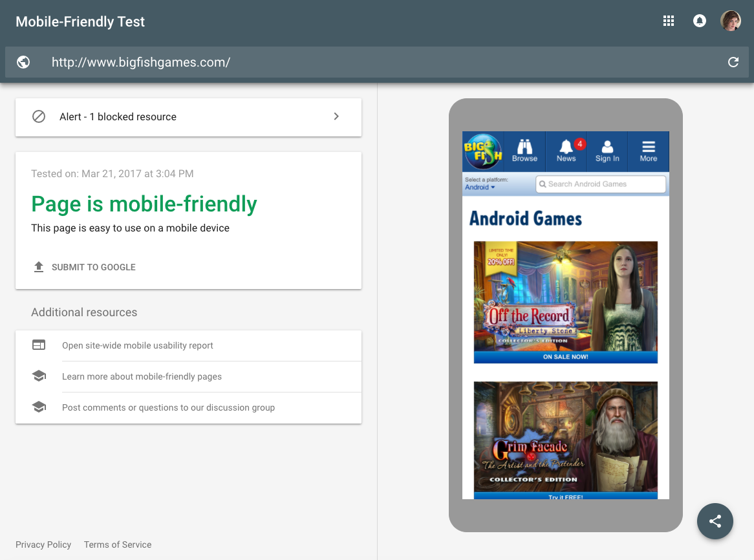This screenshot has height=560, width=754.
Task: Open More hamburger menu in preview
Action: tap(648, 151)
